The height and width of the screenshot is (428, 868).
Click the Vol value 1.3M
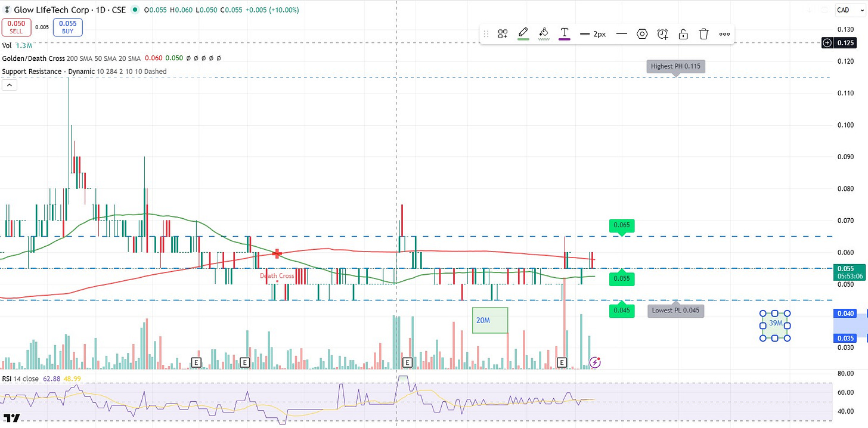tap(24, 45)
